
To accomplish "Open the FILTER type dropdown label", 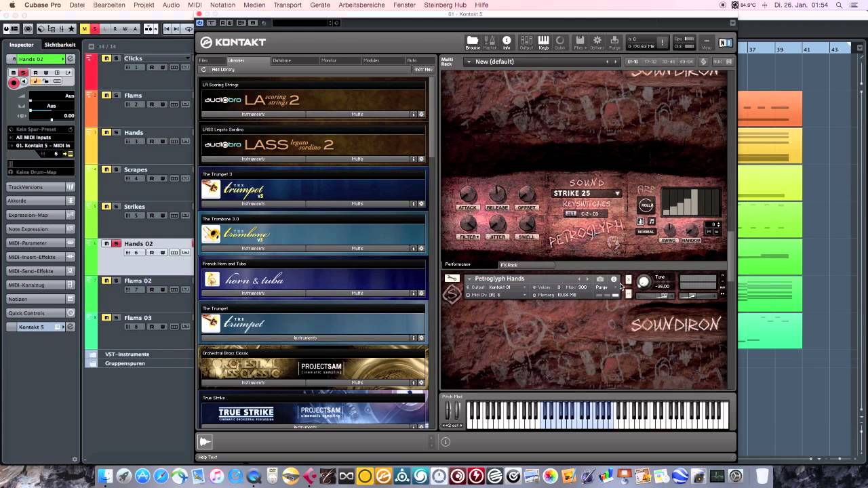I will tap(469, 237).
